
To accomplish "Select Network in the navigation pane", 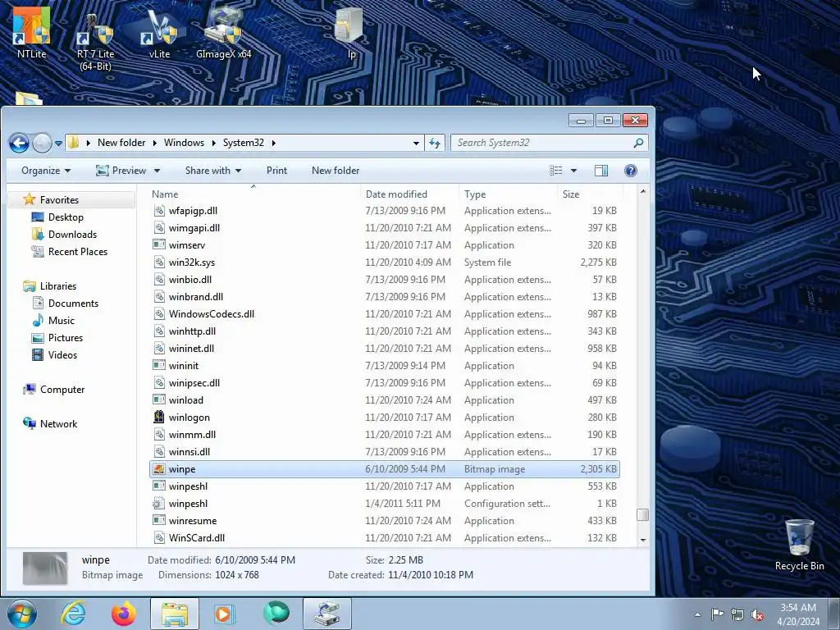I will [x=58, y=424].
